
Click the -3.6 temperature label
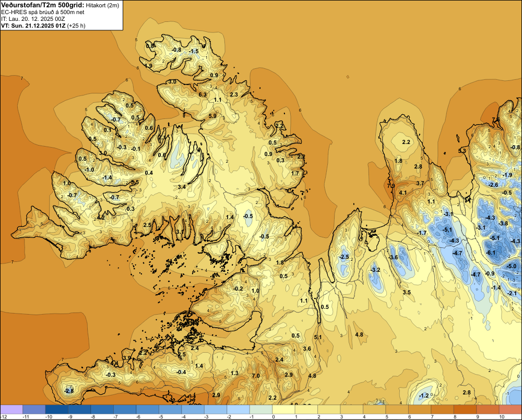click(393, 257)
